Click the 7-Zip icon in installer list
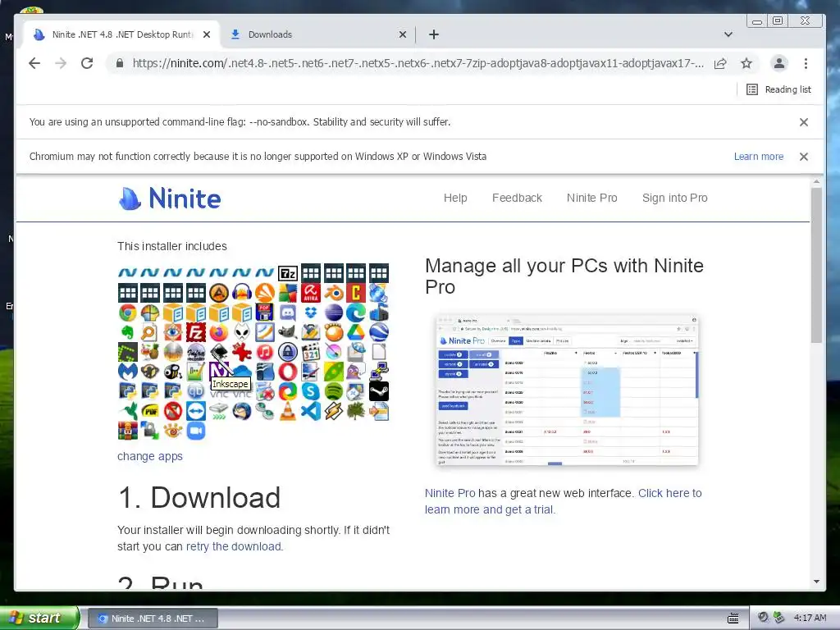Image resolution: width=840 pixels, height=630 pixels. click(x=288, y=273)
